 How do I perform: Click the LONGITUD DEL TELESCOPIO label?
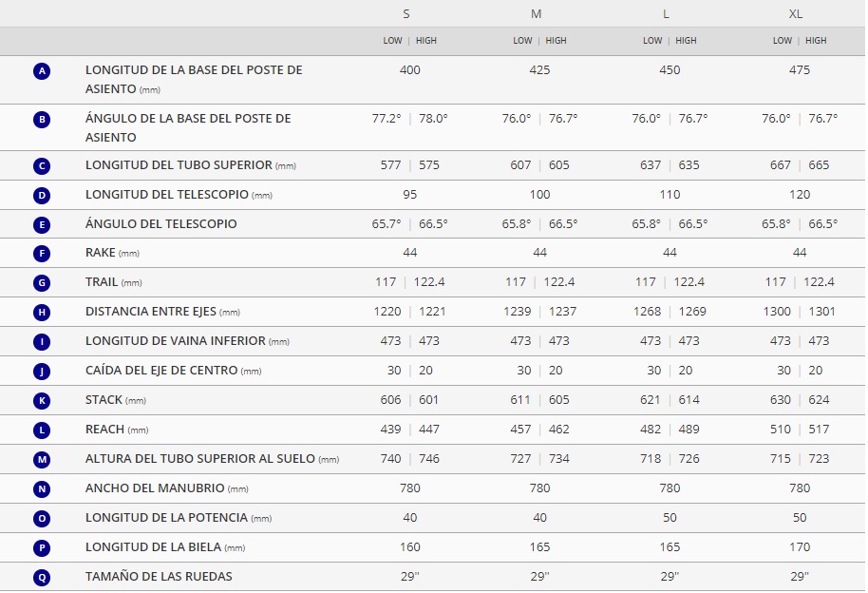(166, 195)
